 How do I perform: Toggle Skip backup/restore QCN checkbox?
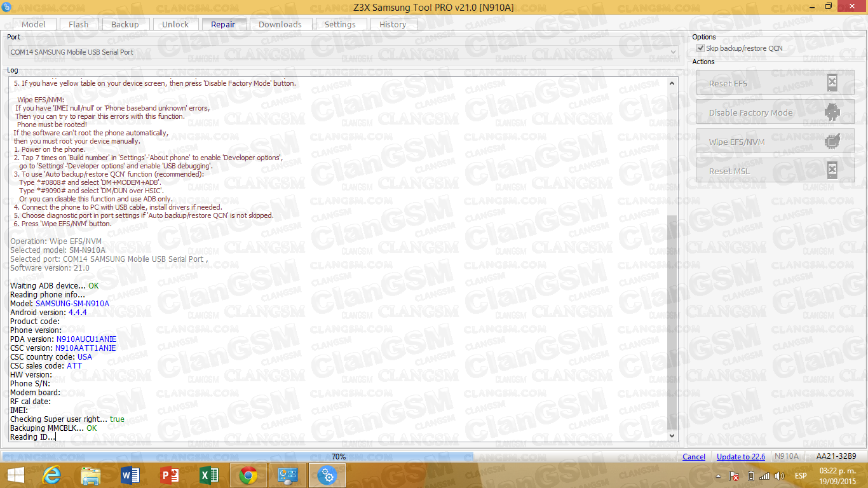point(700,48)
